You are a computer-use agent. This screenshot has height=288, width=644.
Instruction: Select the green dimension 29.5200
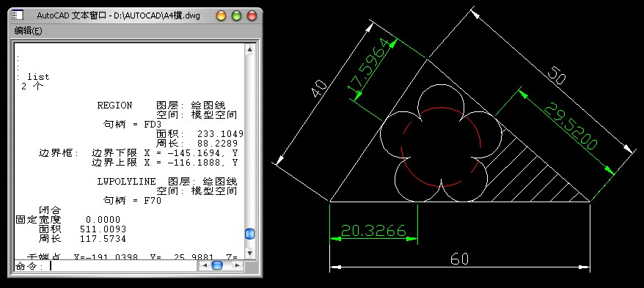(x=571, y=126)
